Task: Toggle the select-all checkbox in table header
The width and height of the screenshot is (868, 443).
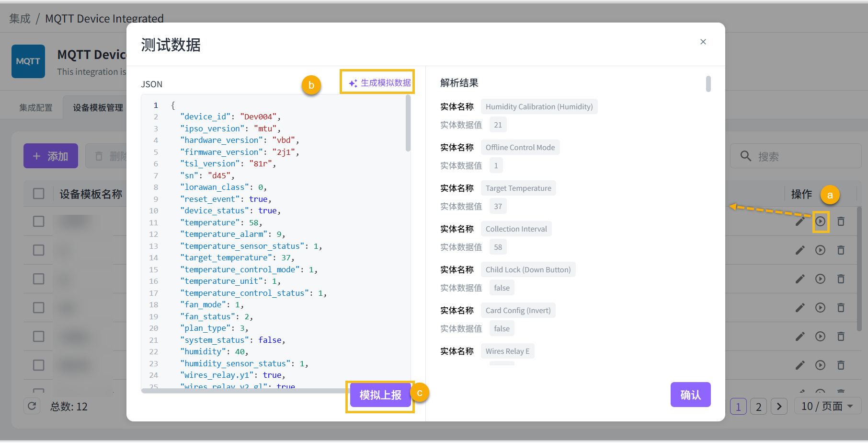Action: [39, 194]
